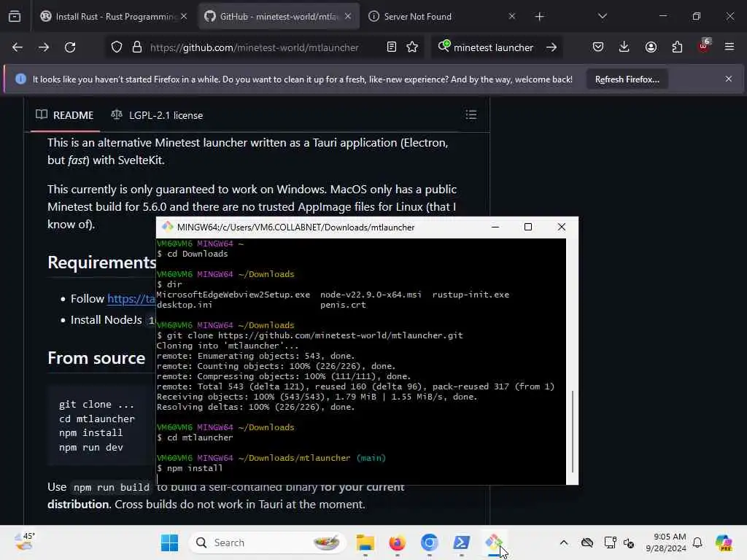Click 'cd mtlauncher' in README code block
This screenshot has width=747, height=560.
pos(97,419)
